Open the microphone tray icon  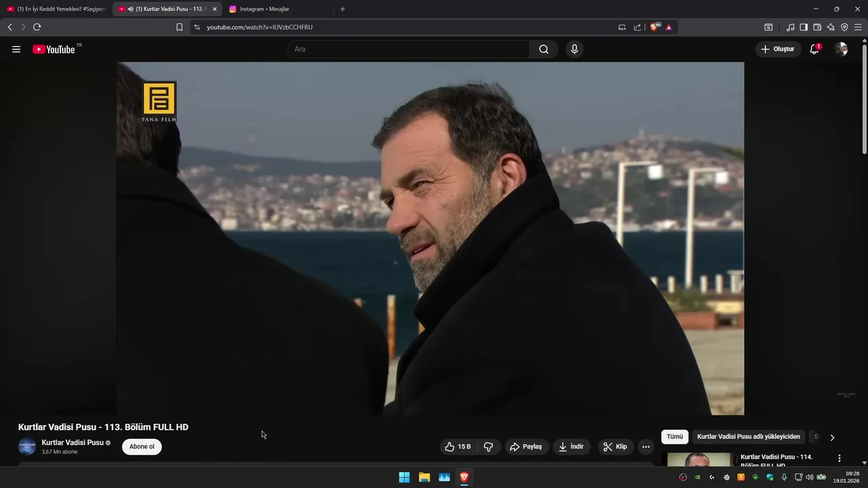tap(785, 477)
